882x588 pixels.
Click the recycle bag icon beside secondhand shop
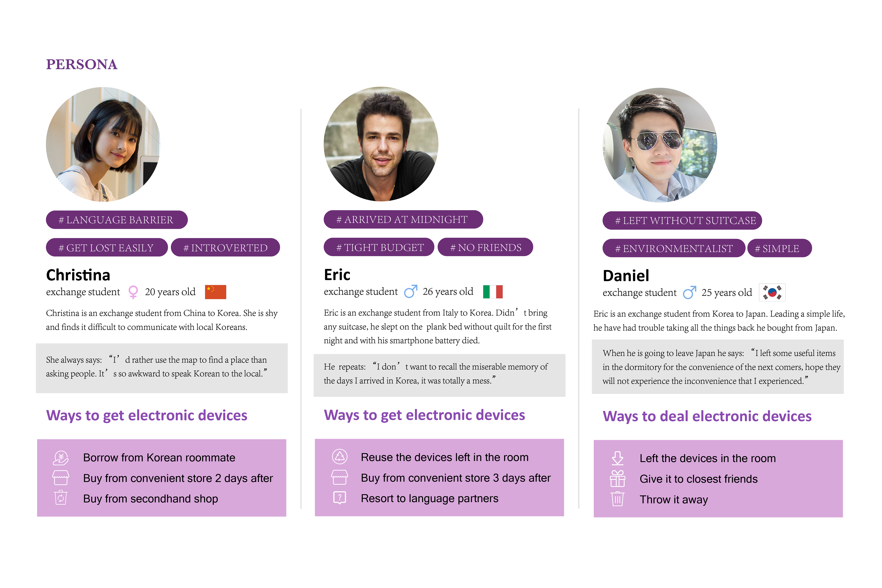click(61, 498)
